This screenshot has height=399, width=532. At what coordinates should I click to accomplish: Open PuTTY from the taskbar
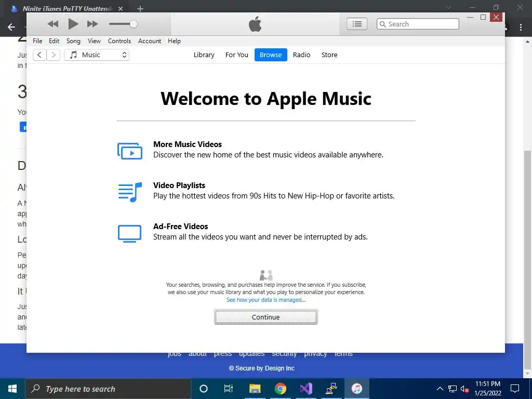click(331, 389)
